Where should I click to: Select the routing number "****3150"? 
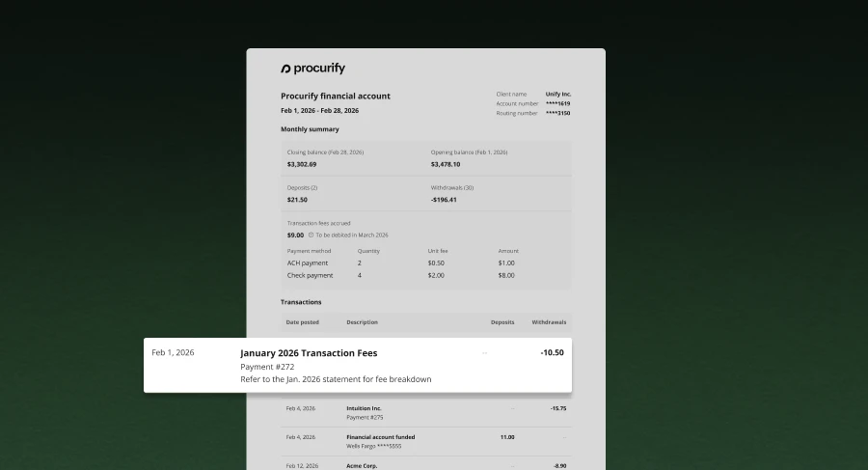click(x=558, y=113)
